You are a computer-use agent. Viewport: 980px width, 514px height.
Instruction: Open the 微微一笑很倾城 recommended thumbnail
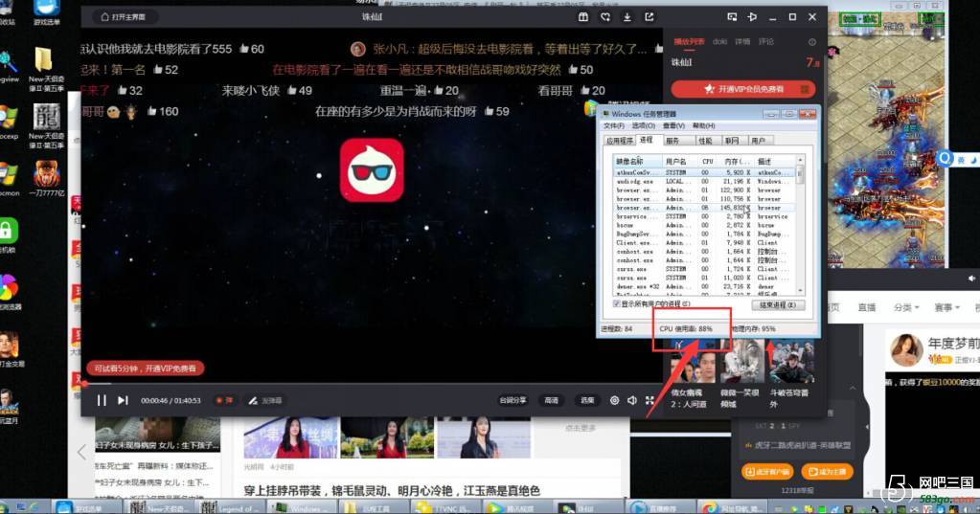click(x=741, y=362)
